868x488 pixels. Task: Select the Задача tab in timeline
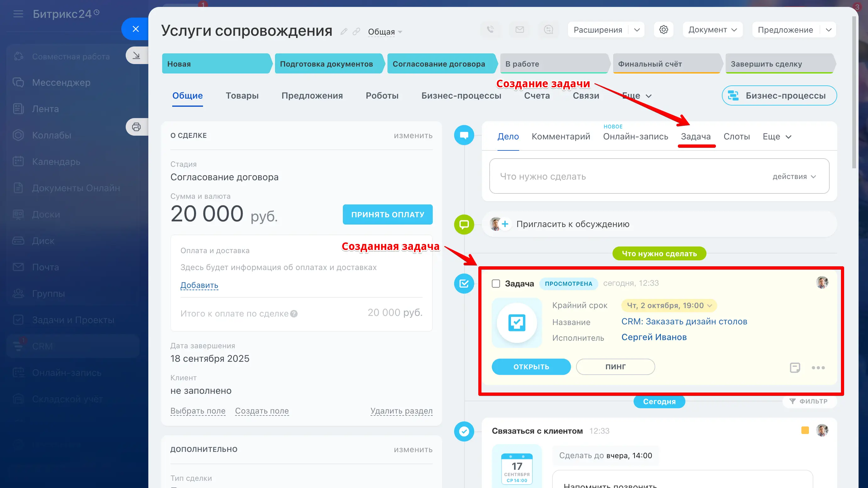695,136
